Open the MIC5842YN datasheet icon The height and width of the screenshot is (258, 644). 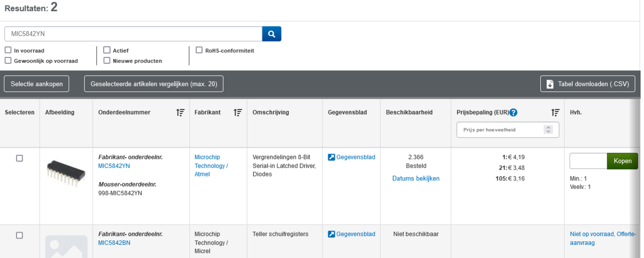coord(331,157)
